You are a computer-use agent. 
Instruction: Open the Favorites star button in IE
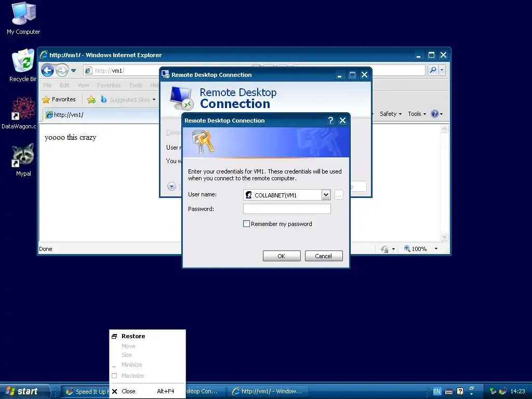click(59, 99)
